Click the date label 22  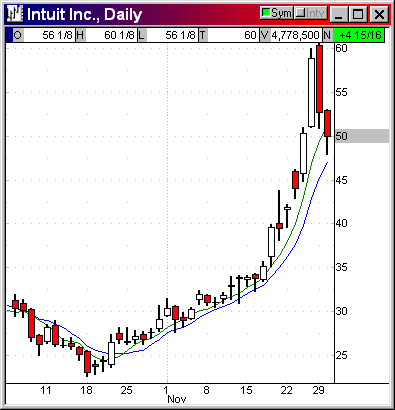pos(286,390)
